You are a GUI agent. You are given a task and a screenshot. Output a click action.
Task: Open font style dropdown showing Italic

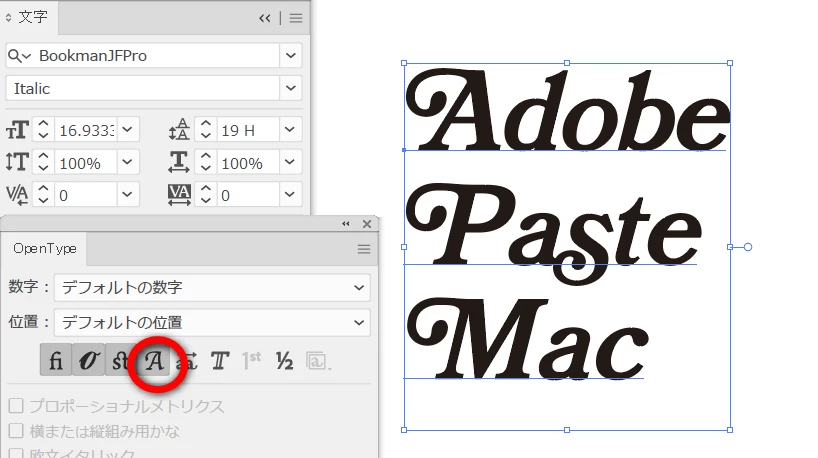click(291, 88)
